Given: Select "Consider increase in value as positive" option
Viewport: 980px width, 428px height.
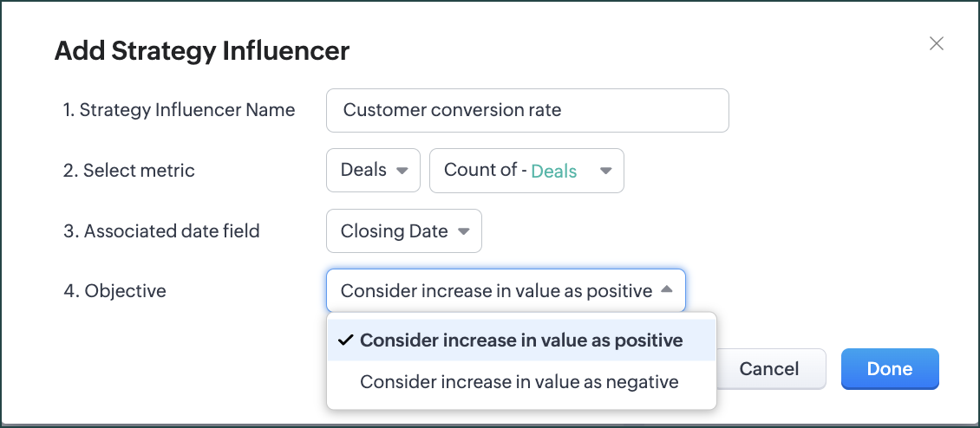Looking at the screenshot, I should tap(521, 340).
